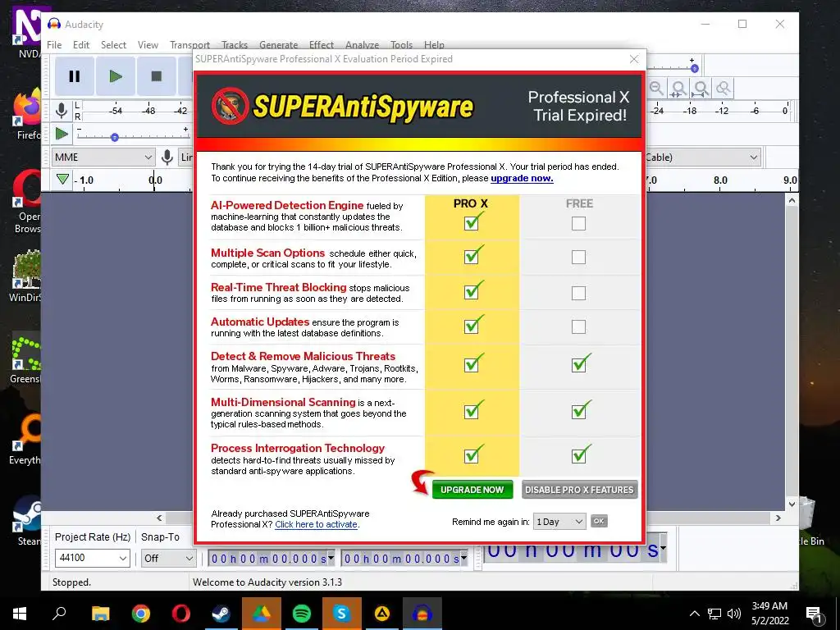Image resolution: width=840 pixels, height=630 pixels.
Task: Toggle the FREE Automatic Updates checkbox
Action: (578, 326)
